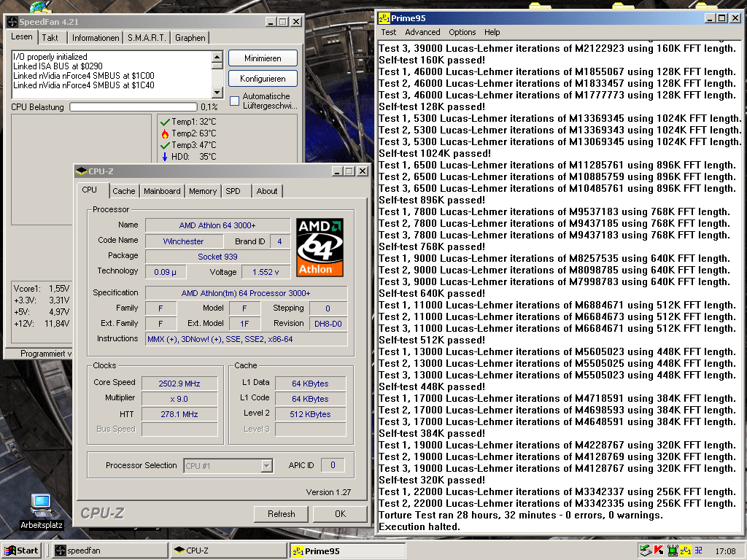The width and height of the screenshot is (747, 560).
Task: Click the blue tray icon beside the clock
Action: 698,551
